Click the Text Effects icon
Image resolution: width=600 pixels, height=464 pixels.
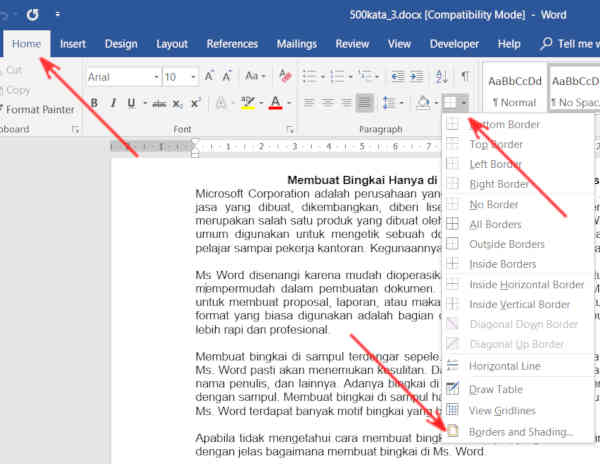pos(221,103)
